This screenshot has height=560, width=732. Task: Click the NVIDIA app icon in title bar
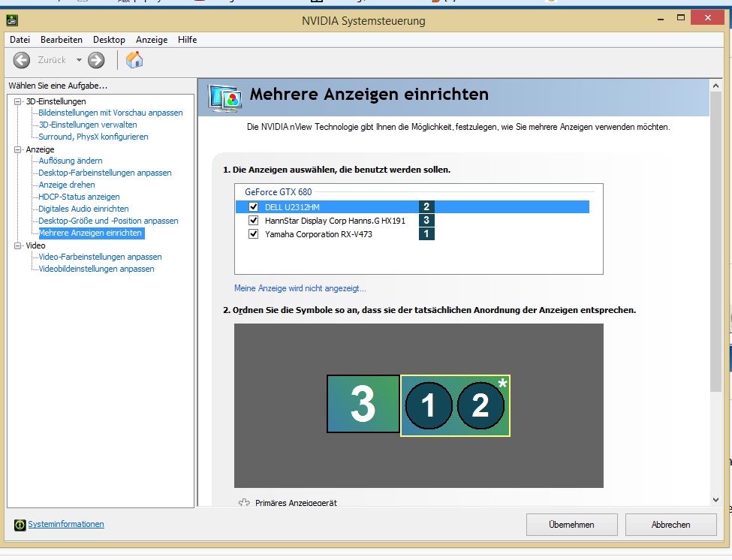pos(12,20)
